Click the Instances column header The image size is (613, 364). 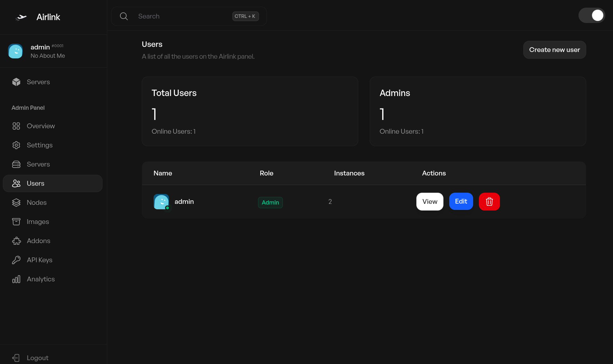pos(349,173)
